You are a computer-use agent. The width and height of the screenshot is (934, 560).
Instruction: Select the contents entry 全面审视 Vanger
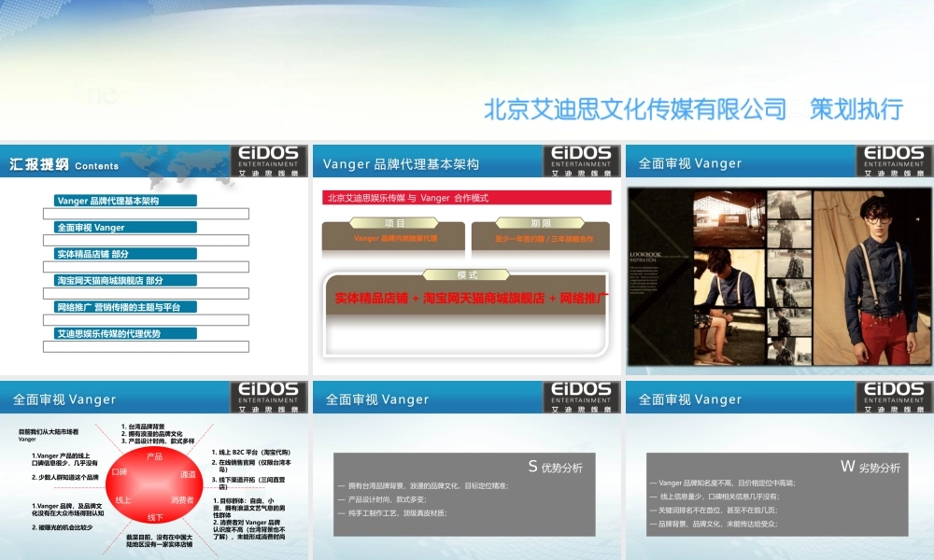pyautogui.click(x=125, y=228)
